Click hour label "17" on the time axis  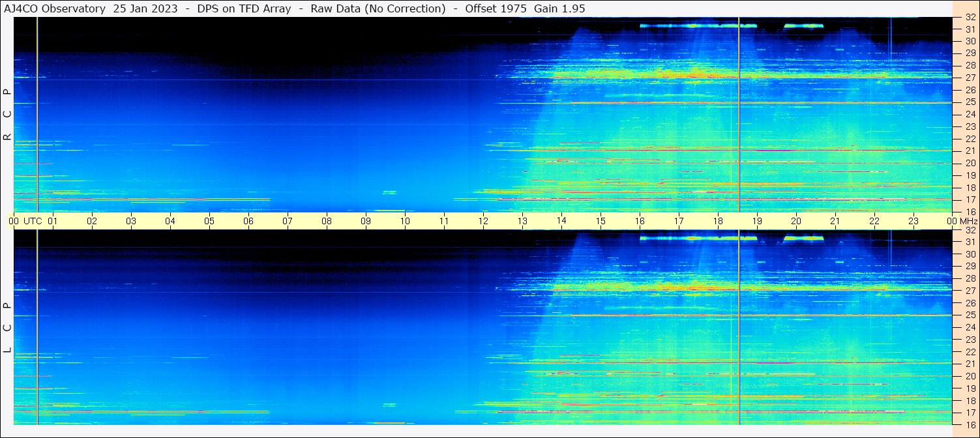click(x=679, y=221)
